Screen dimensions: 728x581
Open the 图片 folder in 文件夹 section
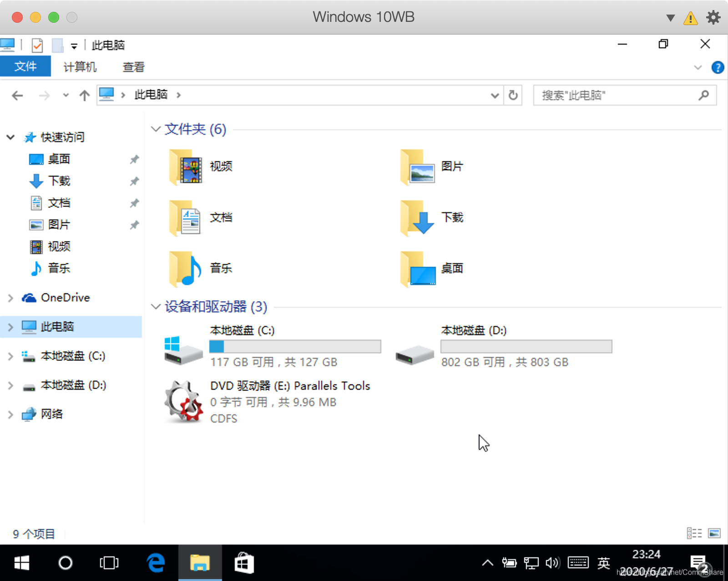point(432,167)
